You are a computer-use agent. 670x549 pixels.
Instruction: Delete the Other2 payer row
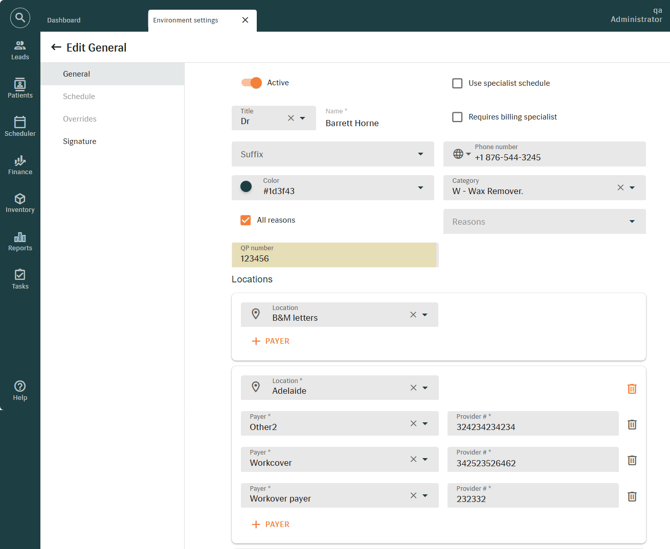632,424
